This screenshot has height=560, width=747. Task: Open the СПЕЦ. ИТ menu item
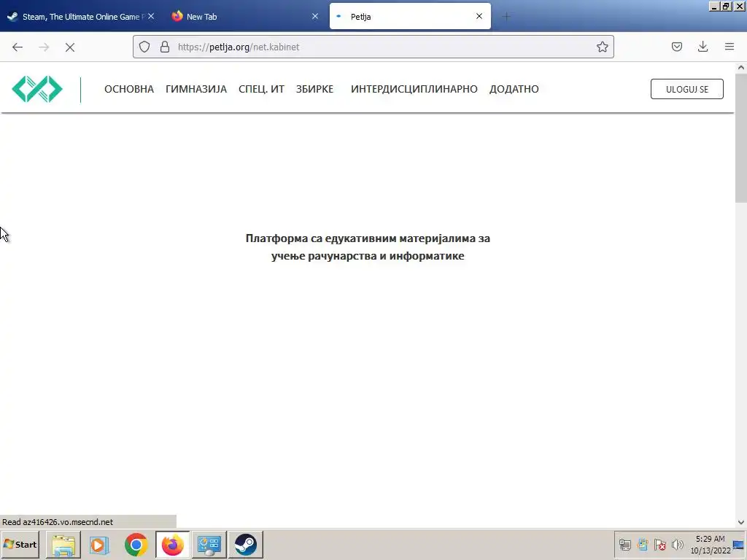click(262, 89)
